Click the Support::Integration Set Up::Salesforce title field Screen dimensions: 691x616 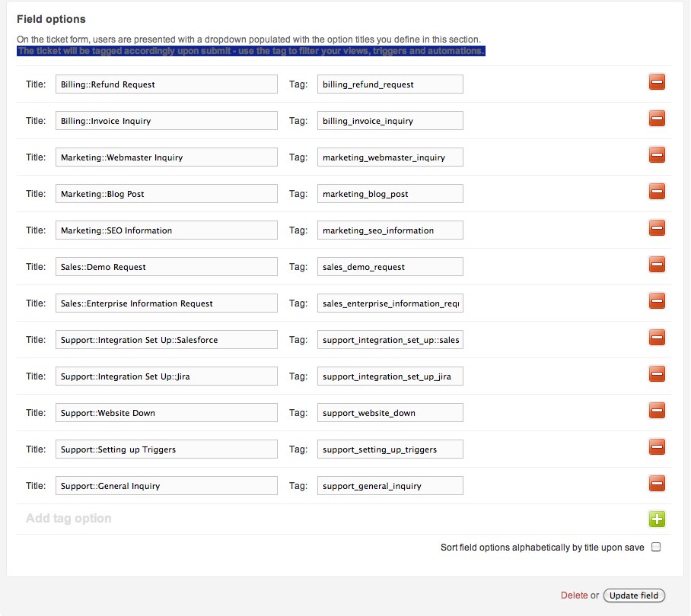tap(166, 340)
